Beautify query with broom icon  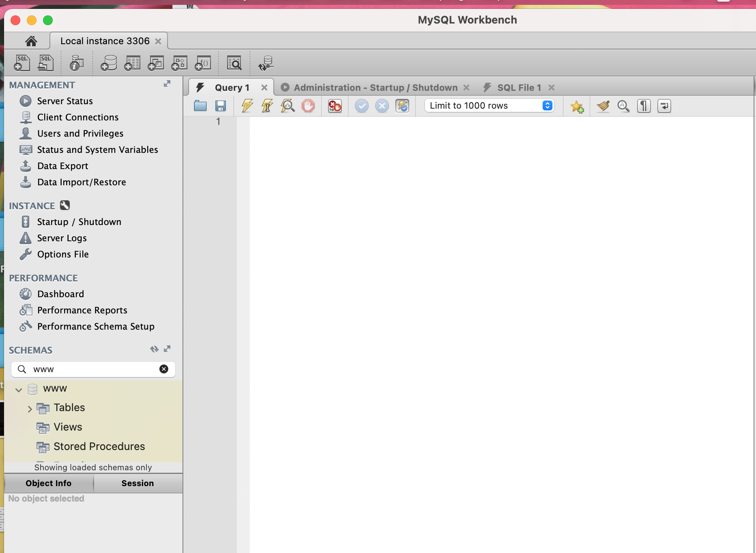tap(603, 106)
